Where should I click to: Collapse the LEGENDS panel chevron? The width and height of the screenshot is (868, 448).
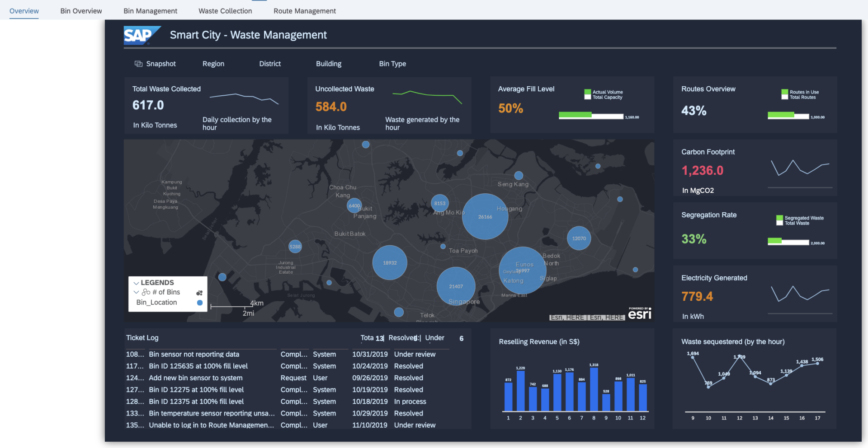pyautogui.click(x=136, y=283)
